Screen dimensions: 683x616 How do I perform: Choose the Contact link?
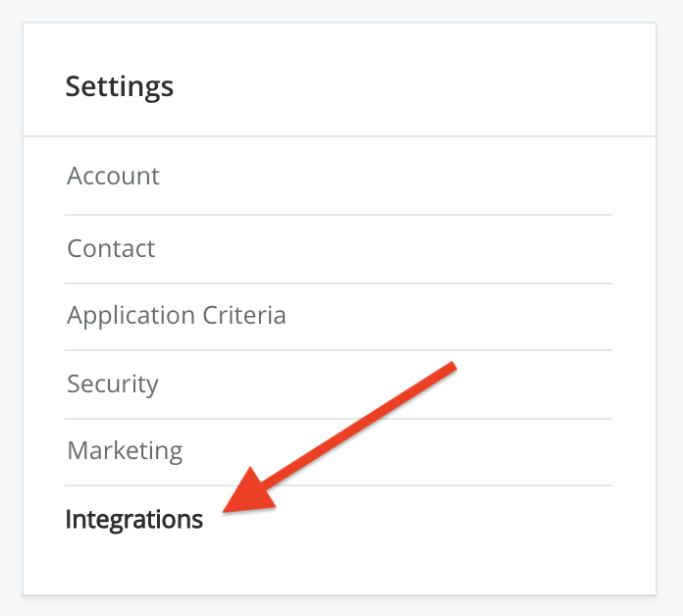click(111, 248)
